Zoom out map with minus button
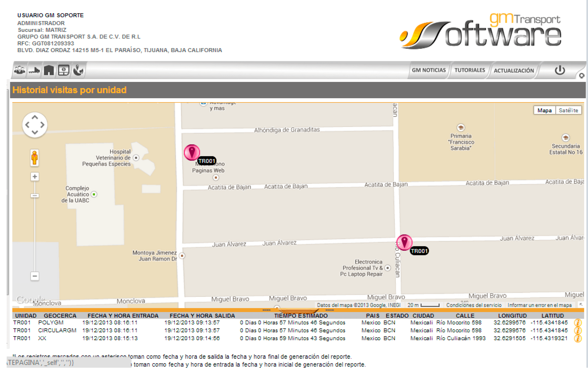 pos(35,276)
